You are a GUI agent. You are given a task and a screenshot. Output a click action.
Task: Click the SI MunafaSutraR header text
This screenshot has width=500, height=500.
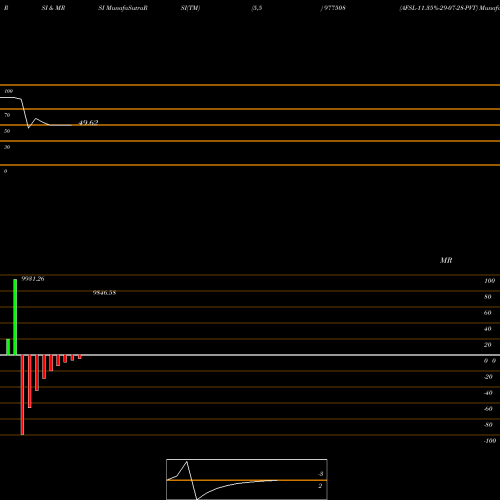pyautogui.click(x=123, y=8)
